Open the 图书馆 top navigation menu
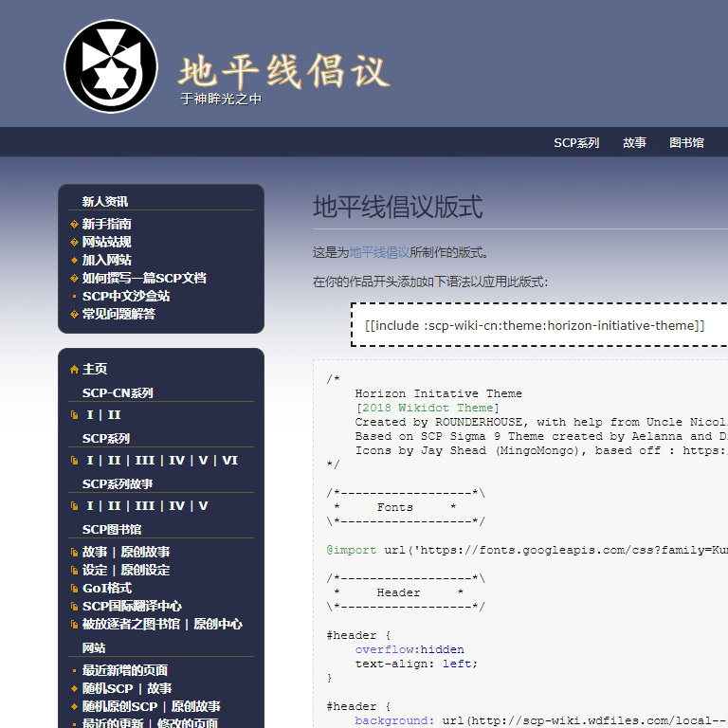728x728 pixels. pyautogui.click(x=686, y=143)
